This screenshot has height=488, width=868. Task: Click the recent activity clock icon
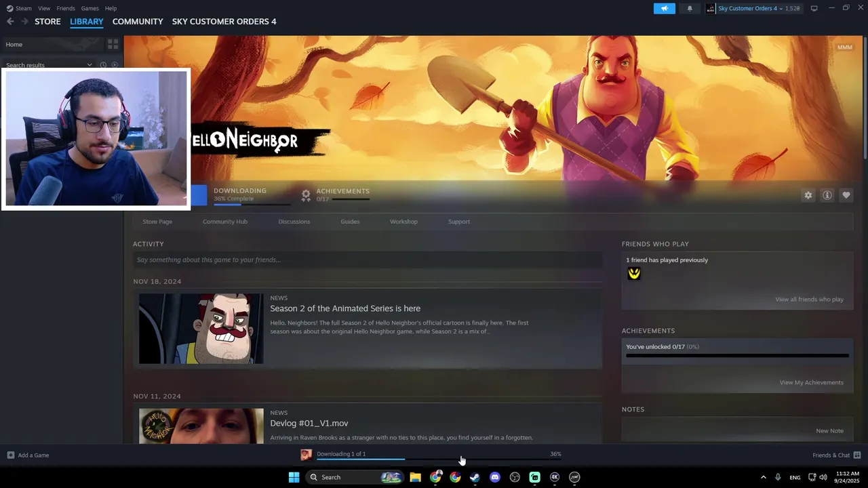[103, 65]
